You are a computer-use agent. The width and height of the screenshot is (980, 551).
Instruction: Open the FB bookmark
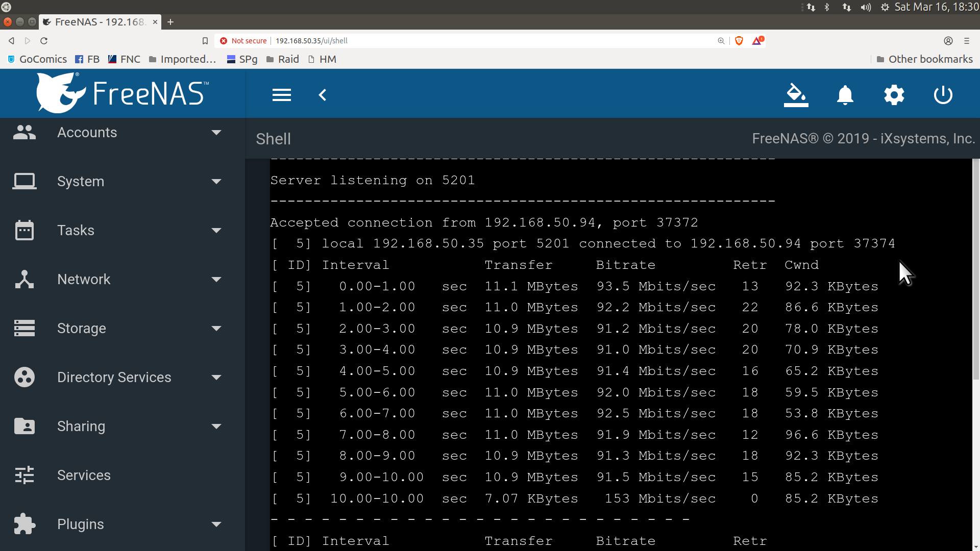[87, 59]
